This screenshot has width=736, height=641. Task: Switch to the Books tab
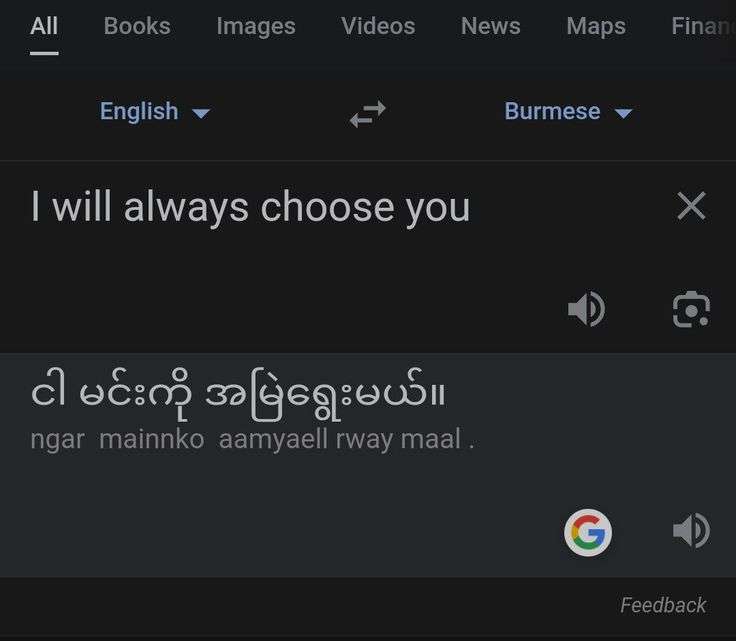tap(137, 26)
